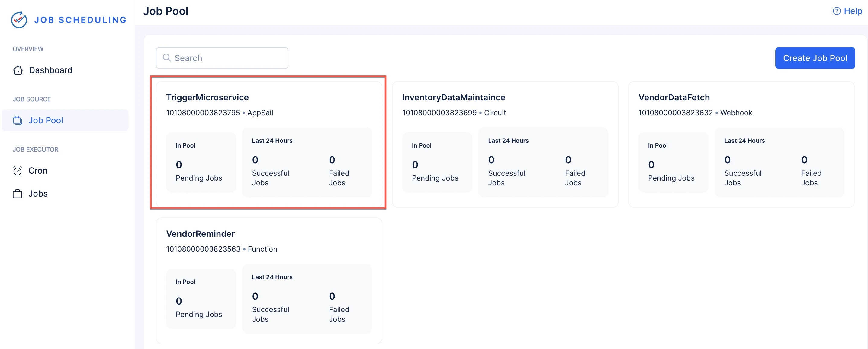Click In Pool label in VendorReminder card
This screenshot has height=349, width=868.
185,282
